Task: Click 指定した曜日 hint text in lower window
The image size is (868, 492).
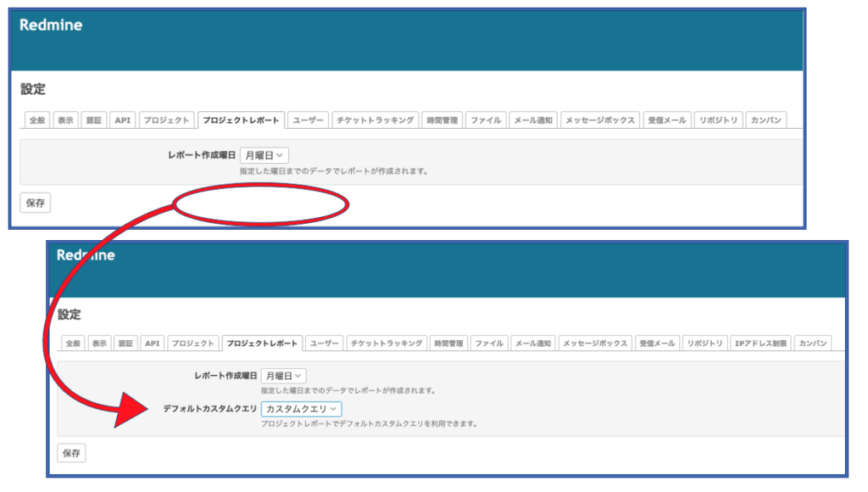Action: pos(348,390)
